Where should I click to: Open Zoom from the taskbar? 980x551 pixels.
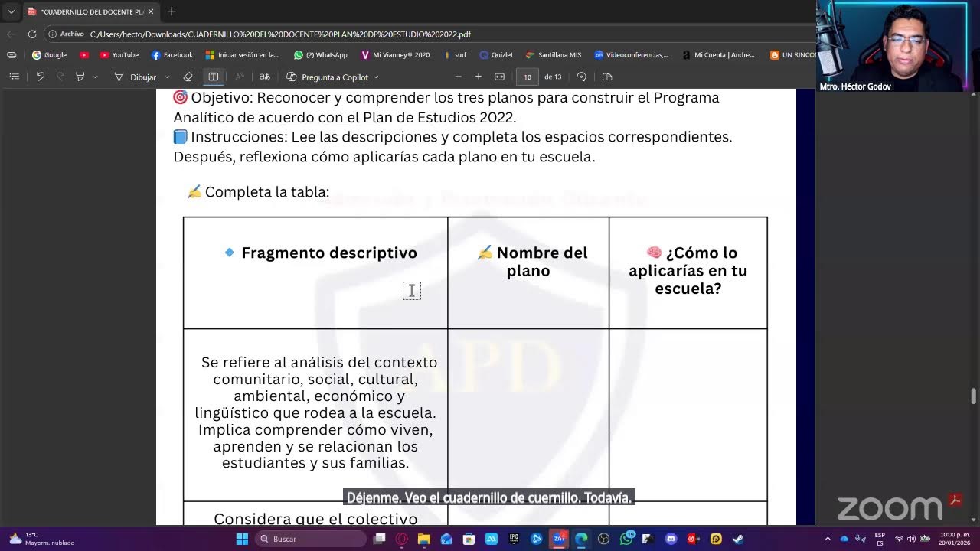click(559, 539)
